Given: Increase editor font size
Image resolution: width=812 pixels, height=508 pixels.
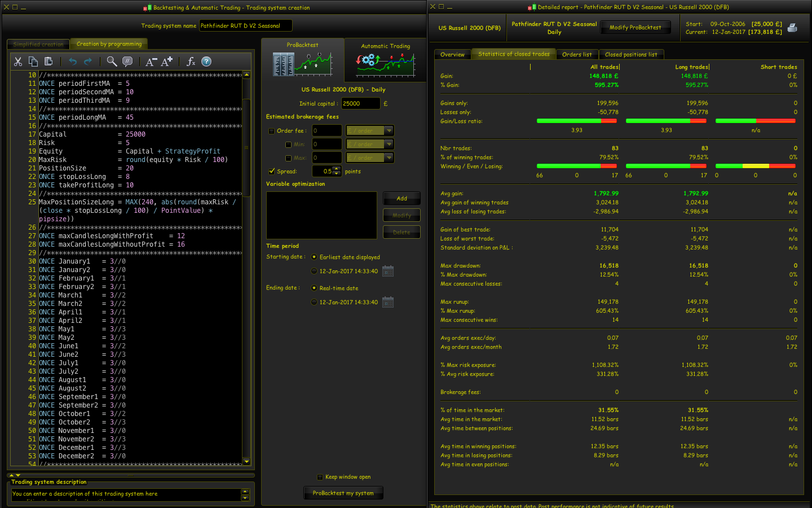Looking at the screenshot, I should [166, 62].
